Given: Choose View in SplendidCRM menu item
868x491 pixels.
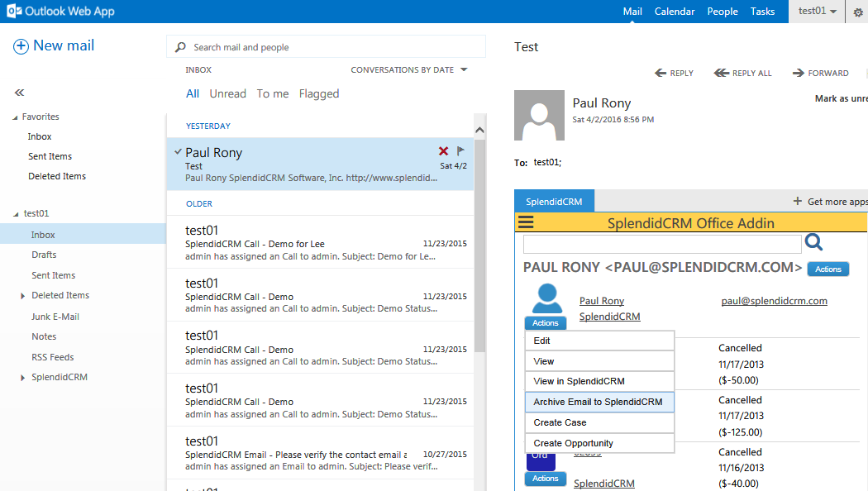Looking at the screenshot, I should pyautogui.click(x=599, y=381).
